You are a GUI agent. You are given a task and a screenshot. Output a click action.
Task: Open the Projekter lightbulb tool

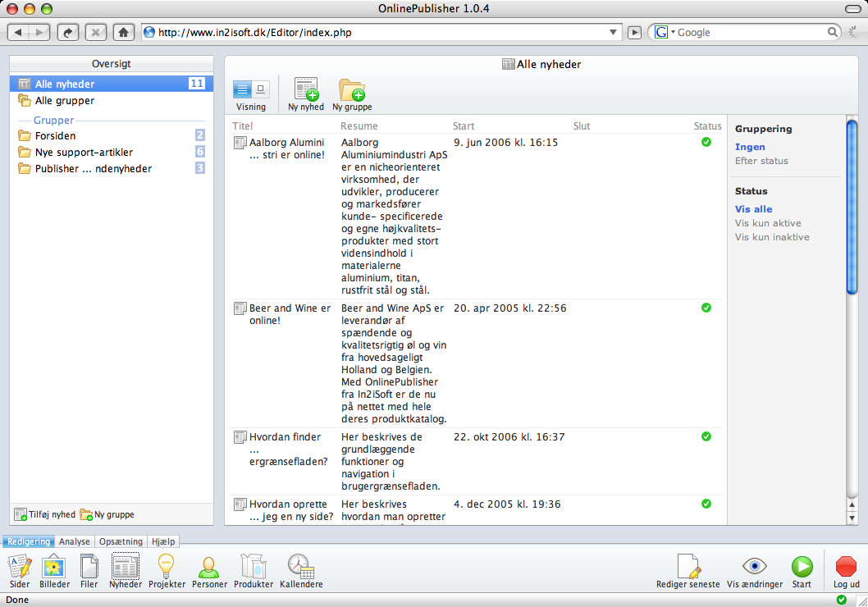[167, 568]
